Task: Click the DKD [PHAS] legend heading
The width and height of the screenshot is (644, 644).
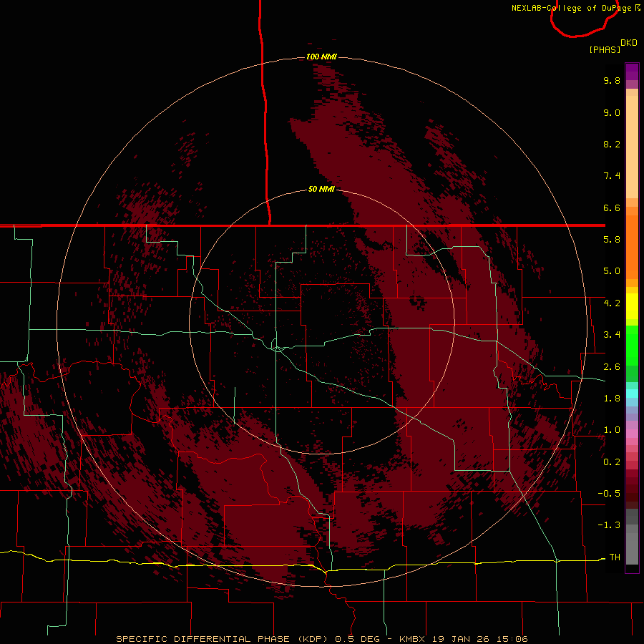Action: pyautogui.click(x=613, y=46)
